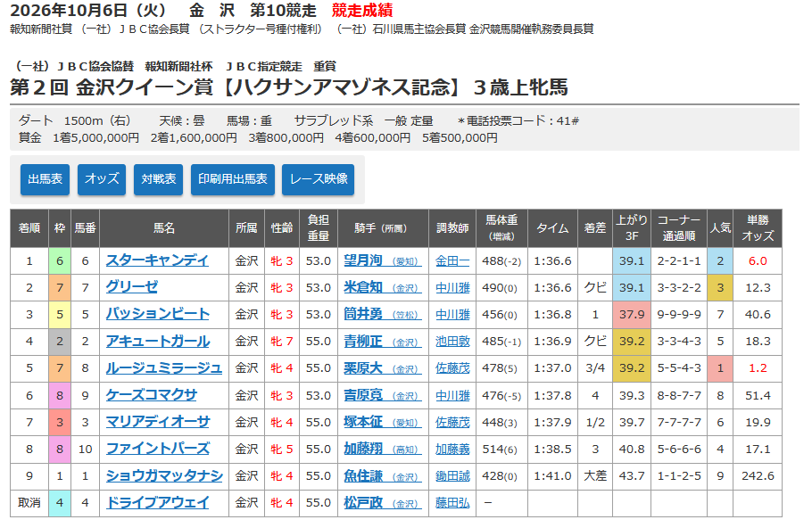Open trainer 中川雅 in パッションビート row
This screenshot has width=812, height=528.
pyautogui.click(x=452, y=315)
